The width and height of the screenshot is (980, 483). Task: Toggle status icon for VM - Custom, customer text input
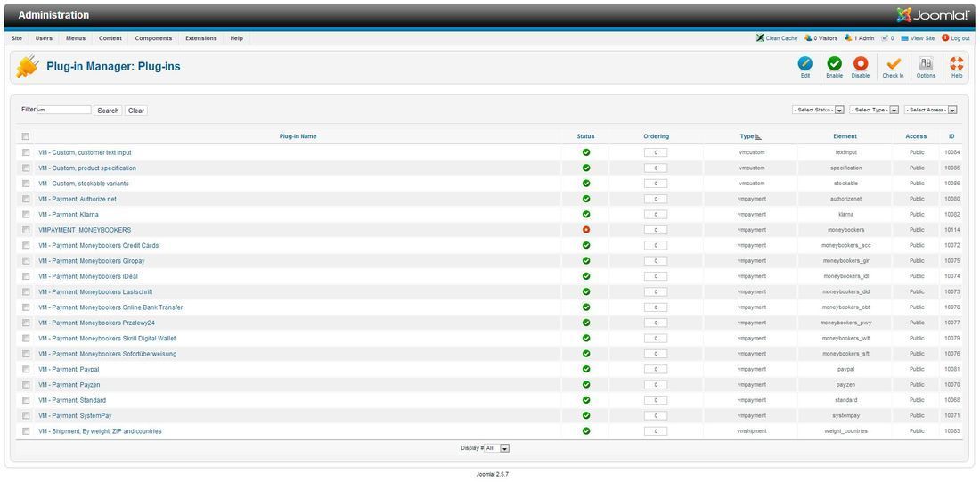tap(586, 152)
